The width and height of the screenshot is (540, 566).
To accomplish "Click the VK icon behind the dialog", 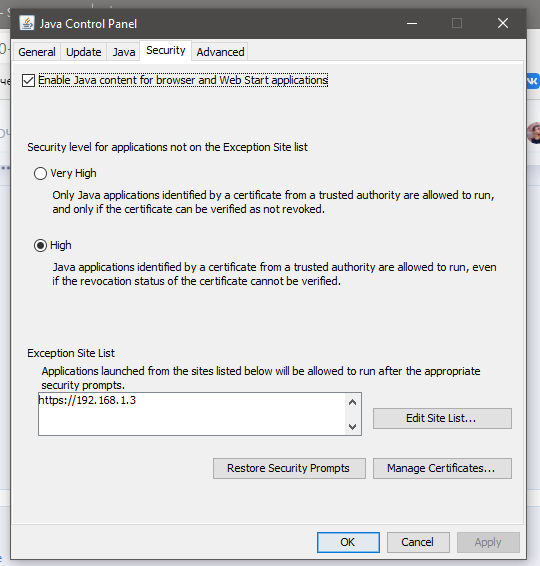I will click(x=533, y=81).
